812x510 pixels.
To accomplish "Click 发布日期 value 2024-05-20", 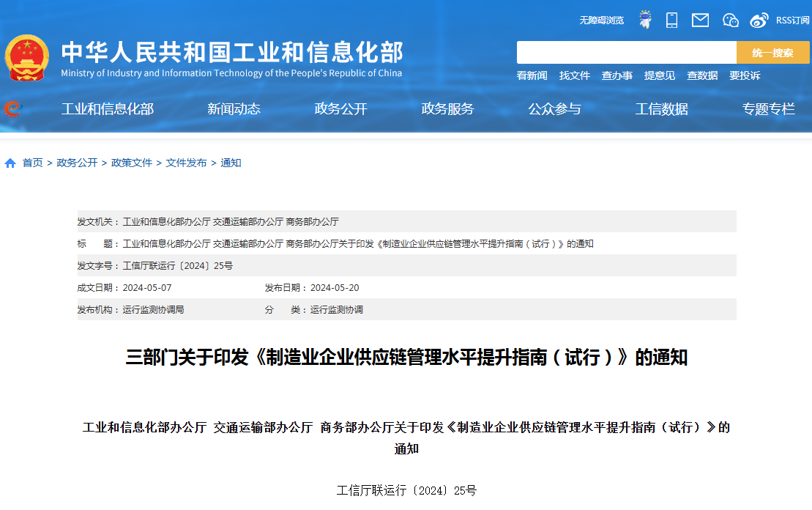I will click(x=335, y=288).
